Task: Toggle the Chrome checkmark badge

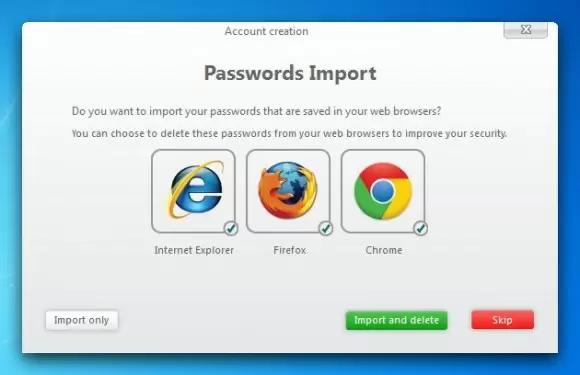Action: [421, 228]
